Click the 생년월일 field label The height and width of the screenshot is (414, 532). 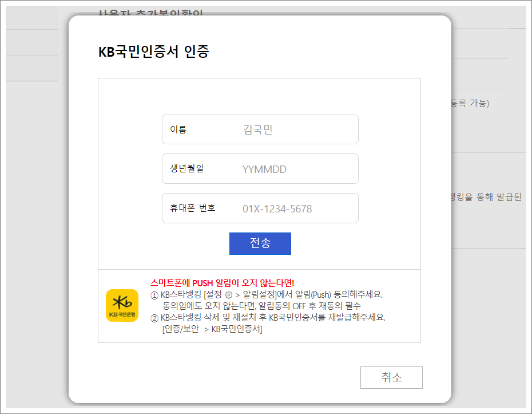pos(186,168)
